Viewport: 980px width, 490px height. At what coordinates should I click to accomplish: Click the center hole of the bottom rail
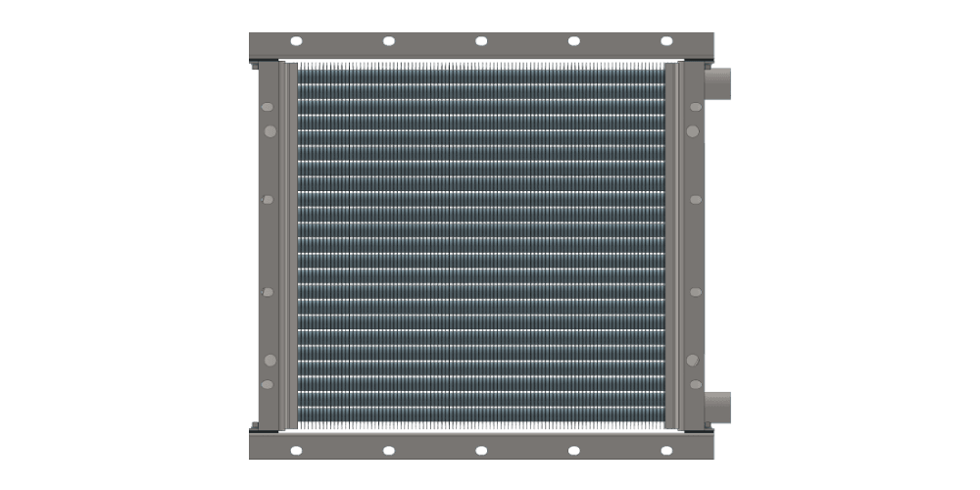[481, 450]
